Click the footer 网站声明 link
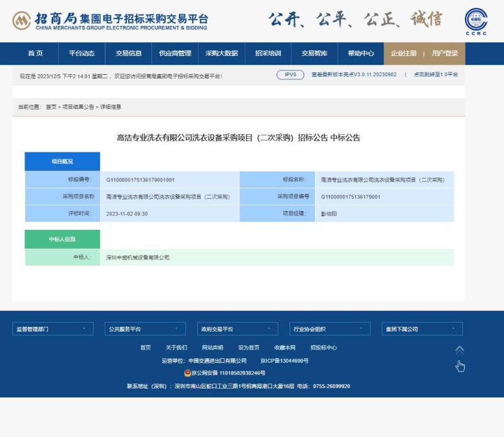The image size is (504, 437). pos(212,348)
